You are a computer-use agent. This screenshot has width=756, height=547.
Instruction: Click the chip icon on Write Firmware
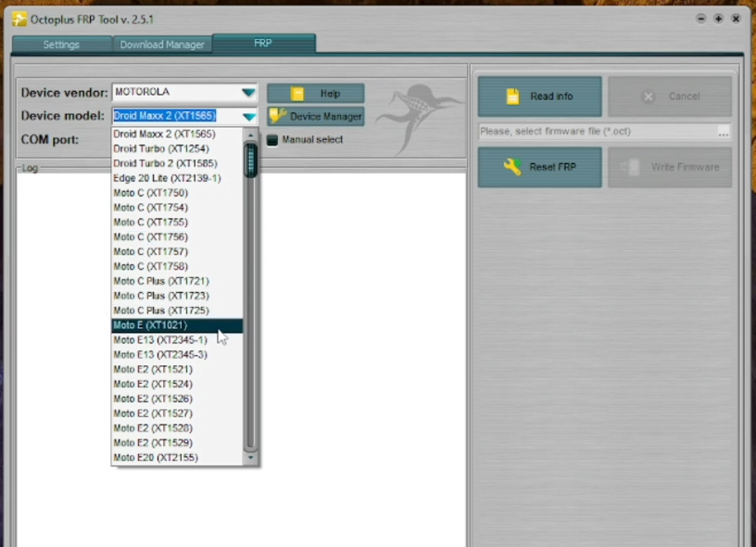point(630,167)
